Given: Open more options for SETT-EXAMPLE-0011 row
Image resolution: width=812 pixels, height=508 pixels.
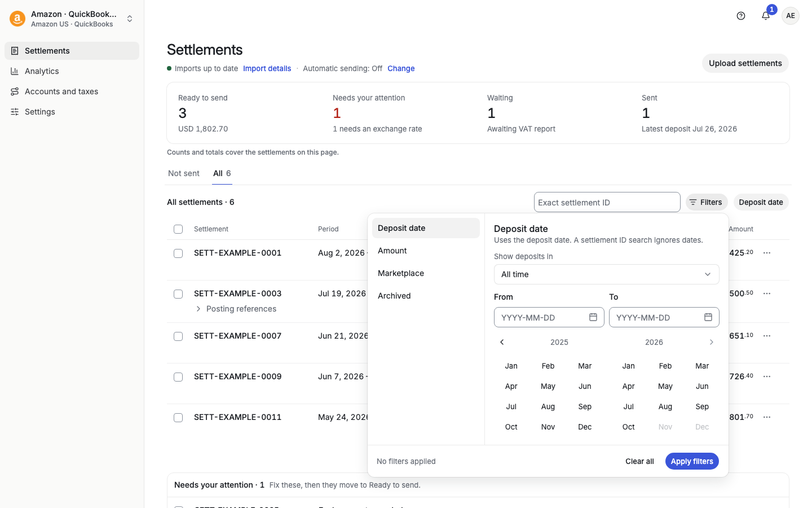Looking at the screenshot, I should (x=767, y=417).
